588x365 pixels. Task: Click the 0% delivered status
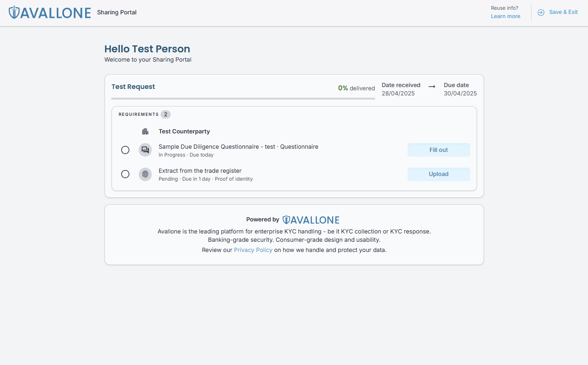[x=356, y=88]
